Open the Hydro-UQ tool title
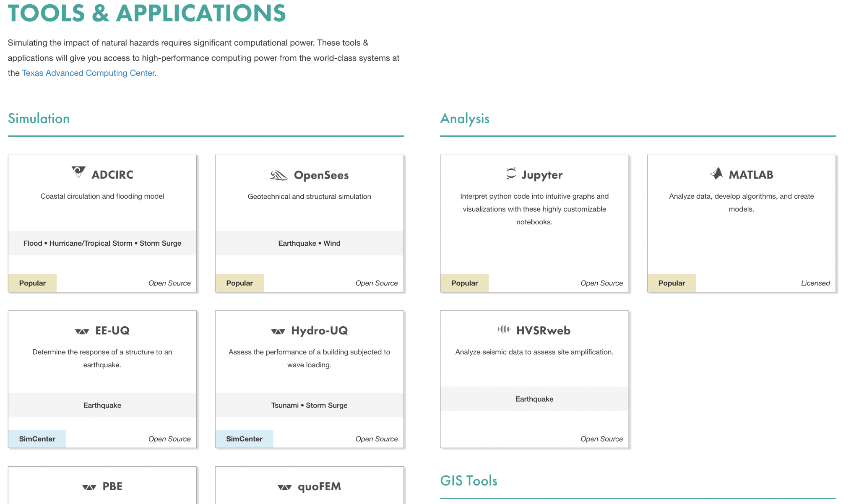 tap(320, 330)
